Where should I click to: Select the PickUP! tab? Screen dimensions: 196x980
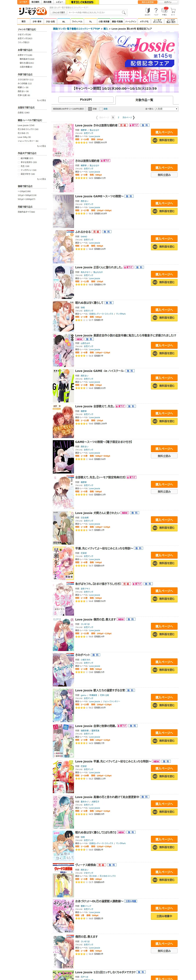[86, 100]
